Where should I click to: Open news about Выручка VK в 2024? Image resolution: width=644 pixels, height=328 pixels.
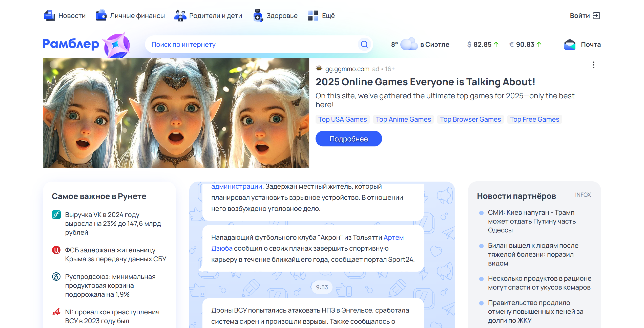(x=113, y=224)
